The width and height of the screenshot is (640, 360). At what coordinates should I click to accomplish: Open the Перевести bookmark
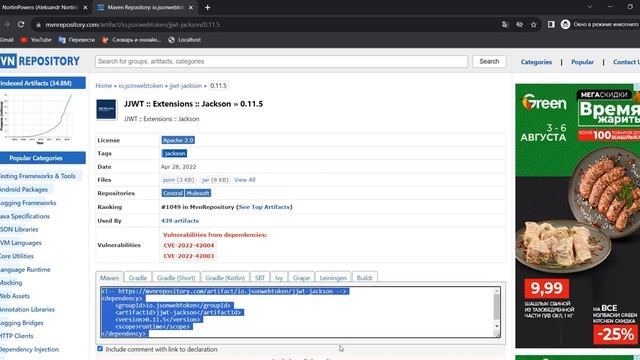coord(77,40)
